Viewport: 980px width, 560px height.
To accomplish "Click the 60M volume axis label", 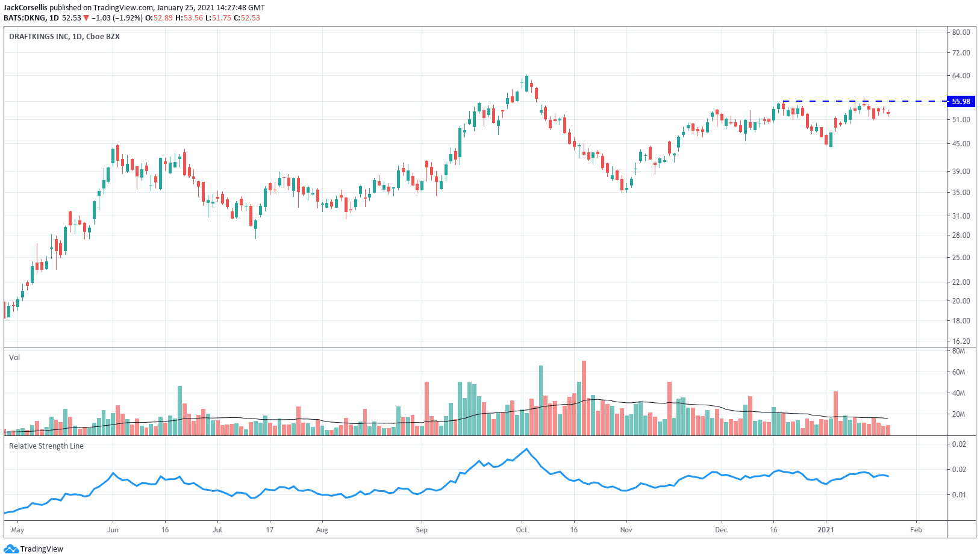I will pos(958,372).
